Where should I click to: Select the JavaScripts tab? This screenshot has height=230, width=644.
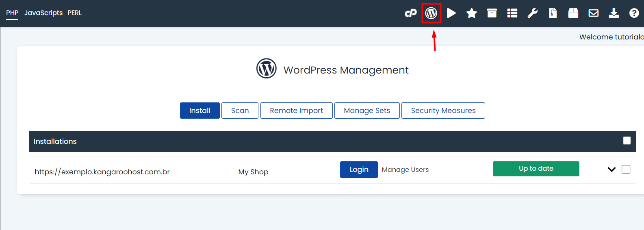click(x=43, y=13)
